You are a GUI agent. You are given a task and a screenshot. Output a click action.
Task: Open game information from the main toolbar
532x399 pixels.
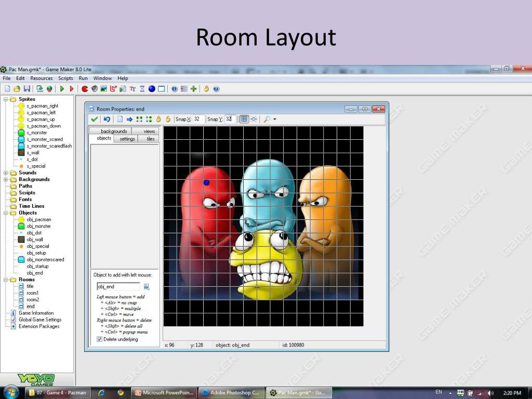point(175,89)
